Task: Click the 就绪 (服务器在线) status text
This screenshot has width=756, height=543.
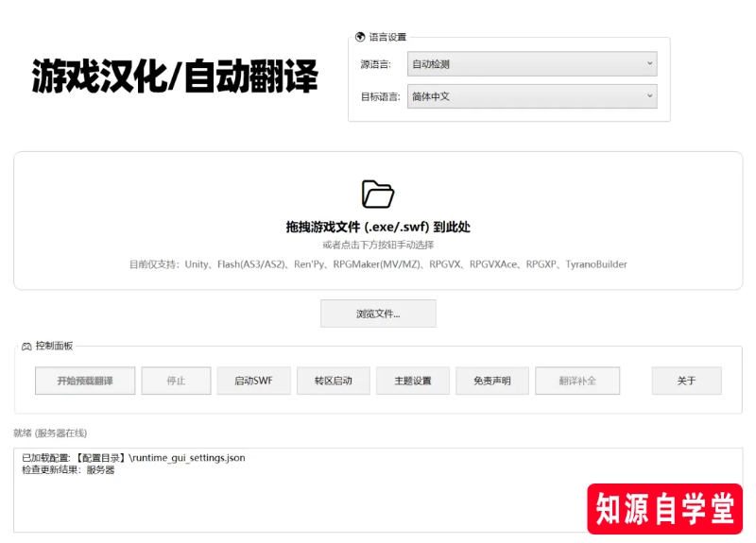Action: coord(50,433)
